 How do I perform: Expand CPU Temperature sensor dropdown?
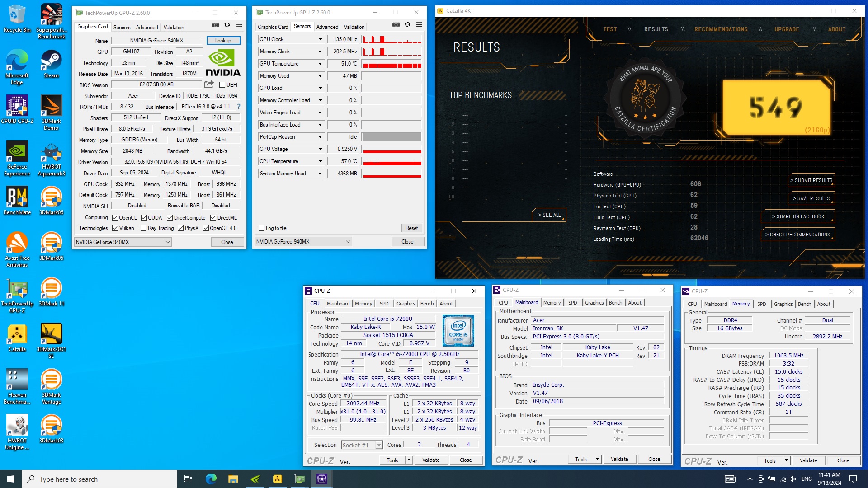pyautogui.click(x=320, y=161)
